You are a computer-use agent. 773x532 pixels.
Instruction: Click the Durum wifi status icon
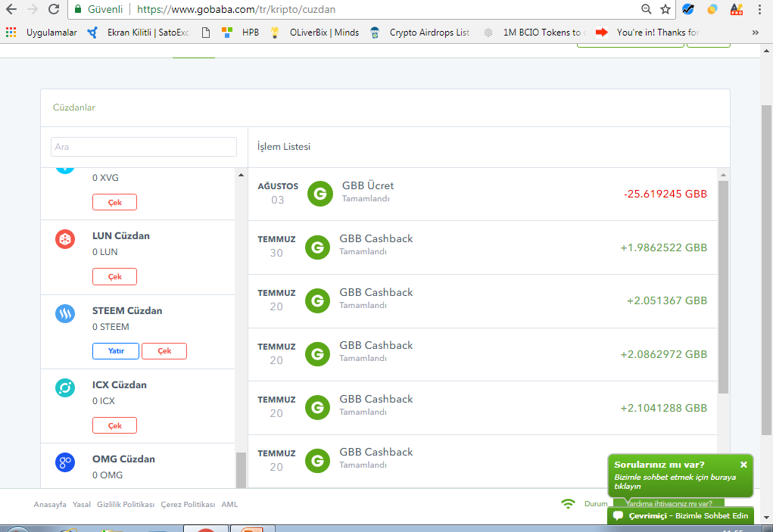coord(568,503)
